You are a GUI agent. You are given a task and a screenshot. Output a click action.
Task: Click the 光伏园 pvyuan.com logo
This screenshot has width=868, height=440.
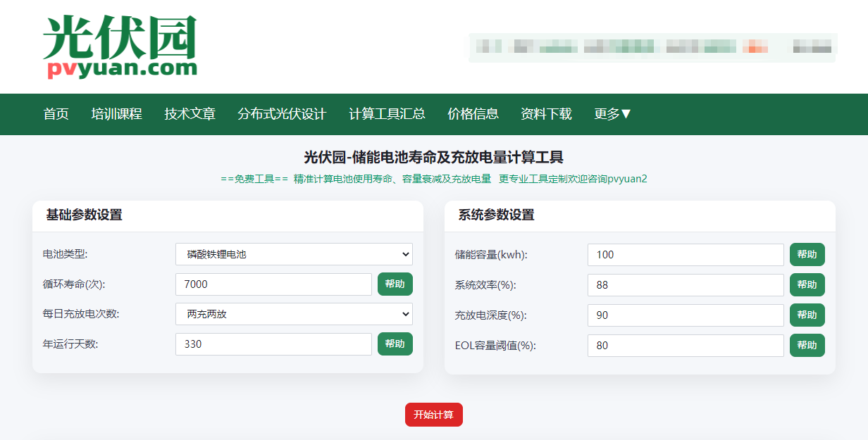coord(120,46)
